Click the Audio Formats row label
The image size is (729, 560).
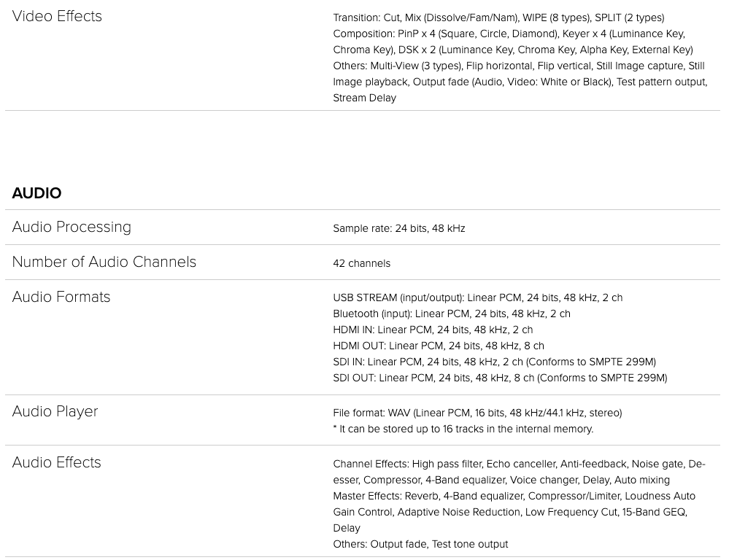click(61, 297)
